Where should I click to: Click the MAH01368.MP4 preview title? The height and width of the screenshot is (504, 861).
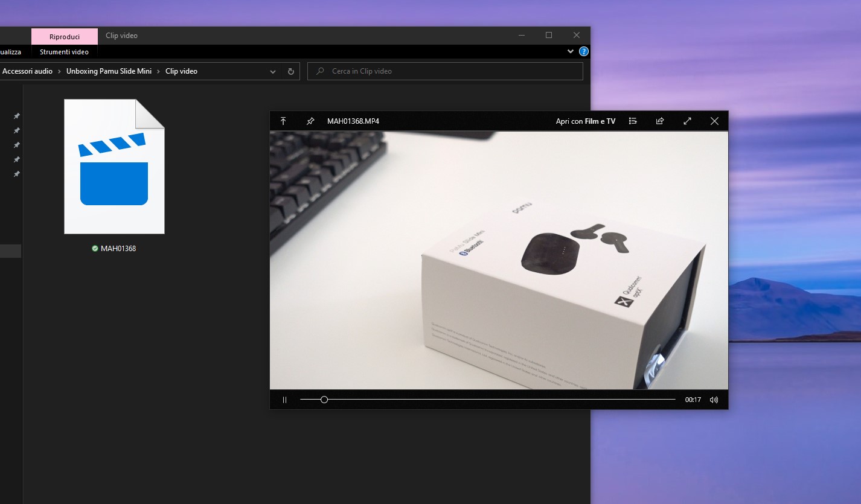click(353, 121)
